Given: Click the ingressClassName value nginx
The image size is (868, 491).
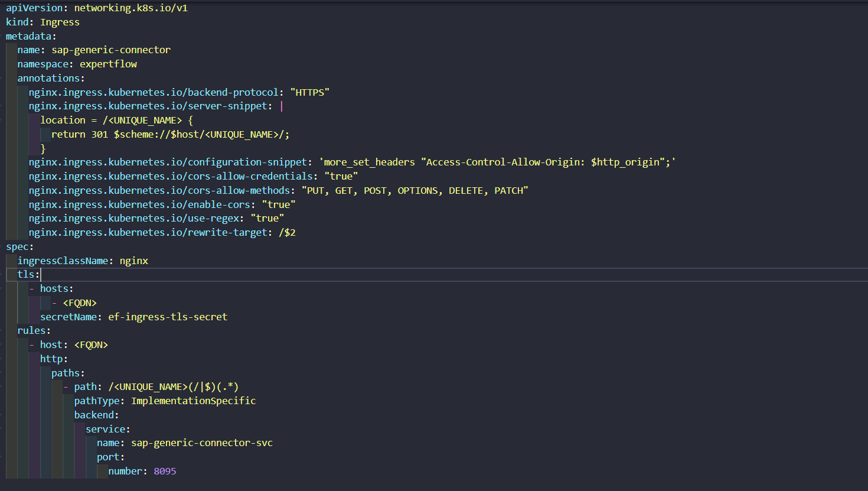Looking at the screenshot, I should tap(134, 261).
